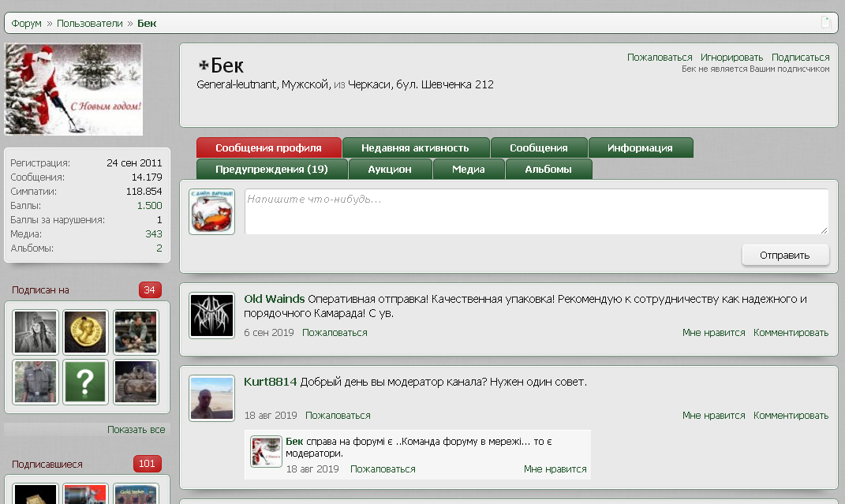The image size is (845, 504).
Task: Open followed user with gold coin avatar
Action: (86, 332)
